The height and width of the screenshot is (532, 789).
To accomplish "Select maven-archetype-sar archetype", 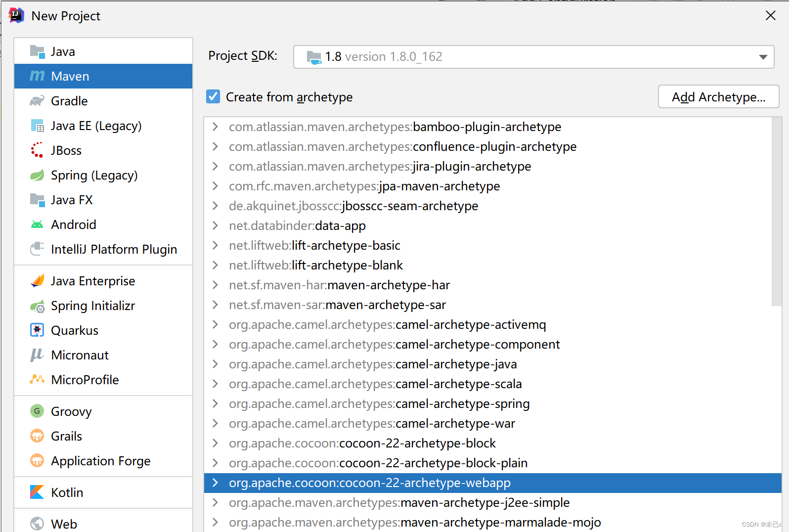I will pos(488,305).
